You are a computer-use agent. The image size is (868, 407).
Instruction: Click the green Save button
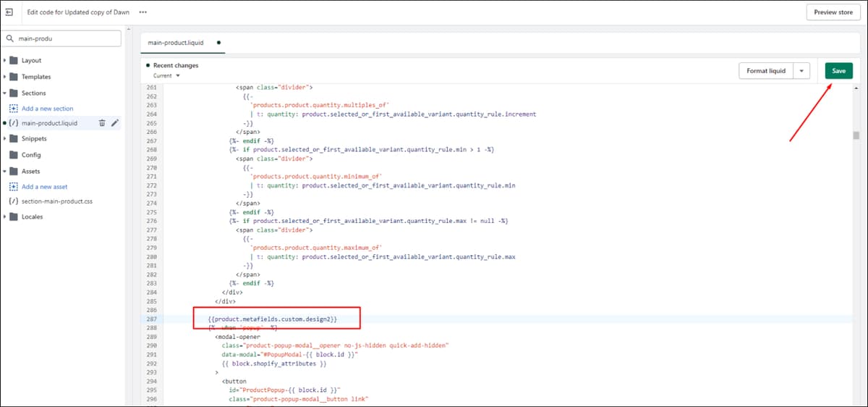coord(838,71)
